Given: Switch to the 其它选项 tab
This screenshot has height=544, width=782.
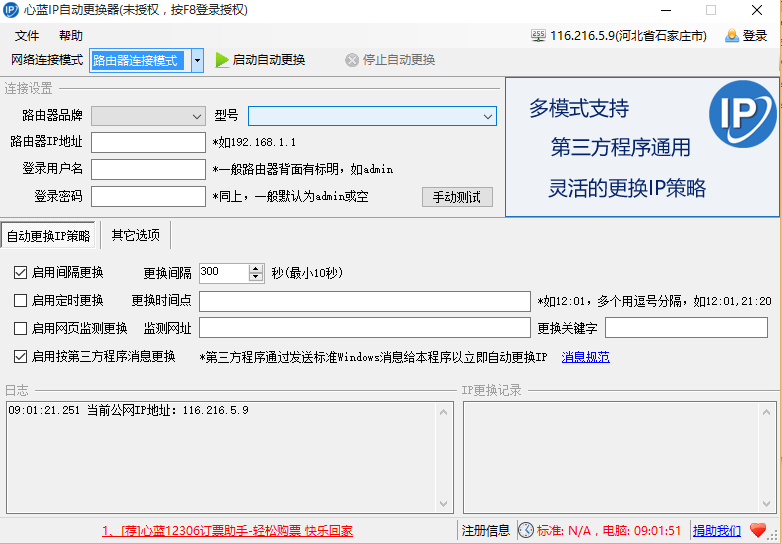Looking at the screenshot, I should pyautogui.click(x=135, y=235).
